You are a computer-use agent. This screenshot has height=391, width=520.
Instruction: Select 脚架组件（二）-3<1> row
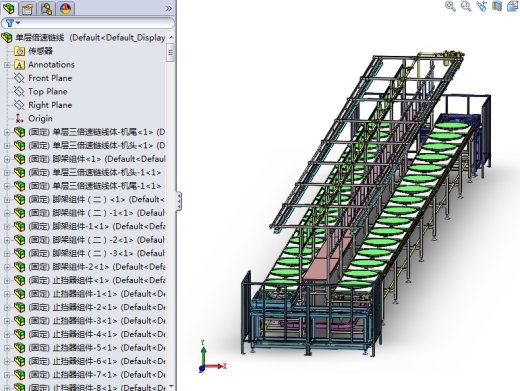[97, 253]
